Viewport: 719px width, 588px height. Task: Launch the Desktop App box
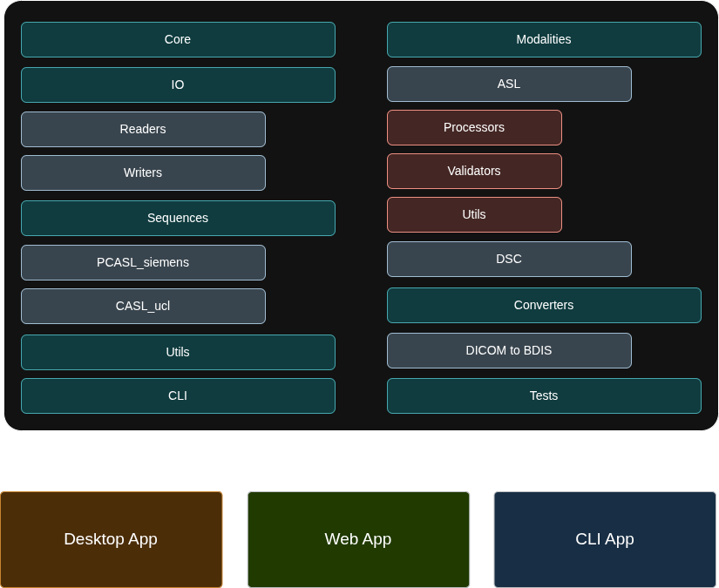[111, 539]
